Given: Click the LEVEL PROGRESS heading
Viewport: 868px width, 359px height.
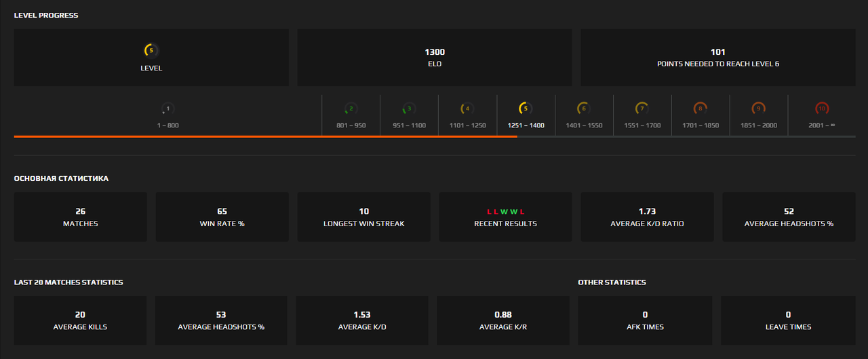Looking at the screenshot, I should 46,16.
